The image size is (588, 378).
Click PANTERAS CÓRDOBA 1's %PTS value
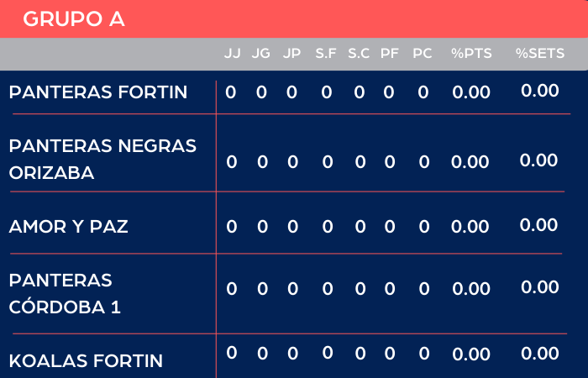pyautogui.click(x=470, y=289)
